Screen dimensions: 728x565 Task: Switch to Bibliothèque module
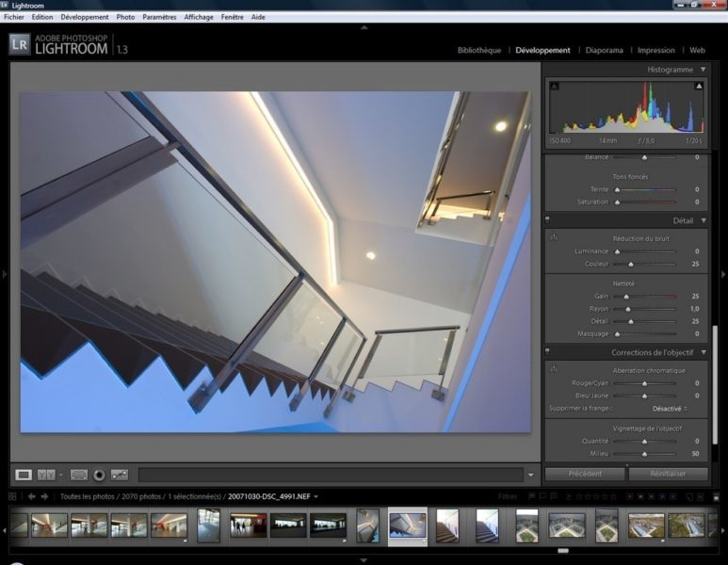coord(478,50)
